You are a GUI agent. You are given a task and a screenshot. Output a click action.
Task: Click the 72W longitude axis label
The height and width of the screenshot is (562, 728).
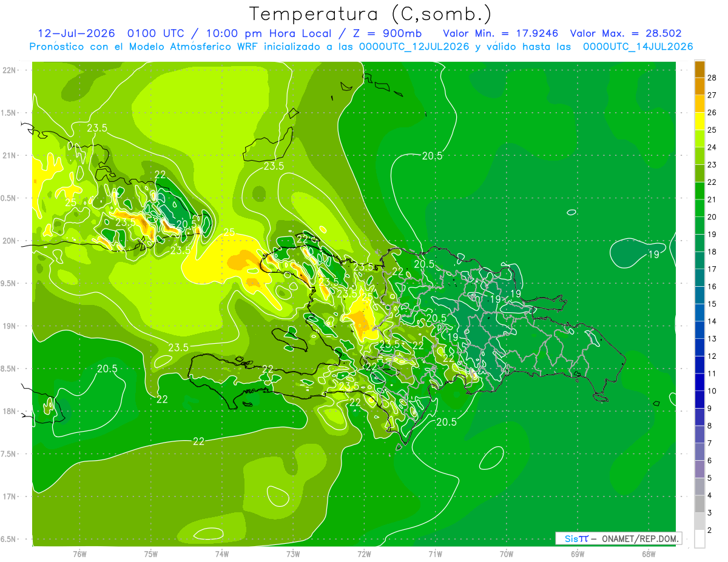(364, 554)
